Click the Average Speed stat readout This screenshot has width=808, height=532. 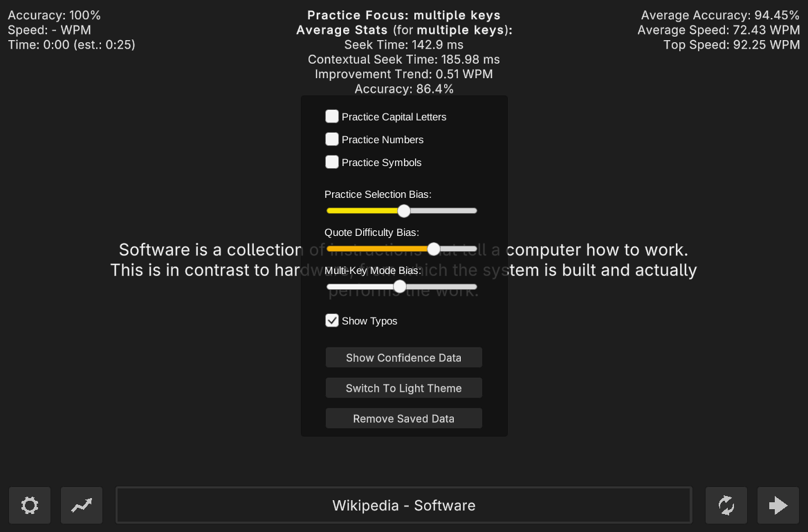point(718,30)
